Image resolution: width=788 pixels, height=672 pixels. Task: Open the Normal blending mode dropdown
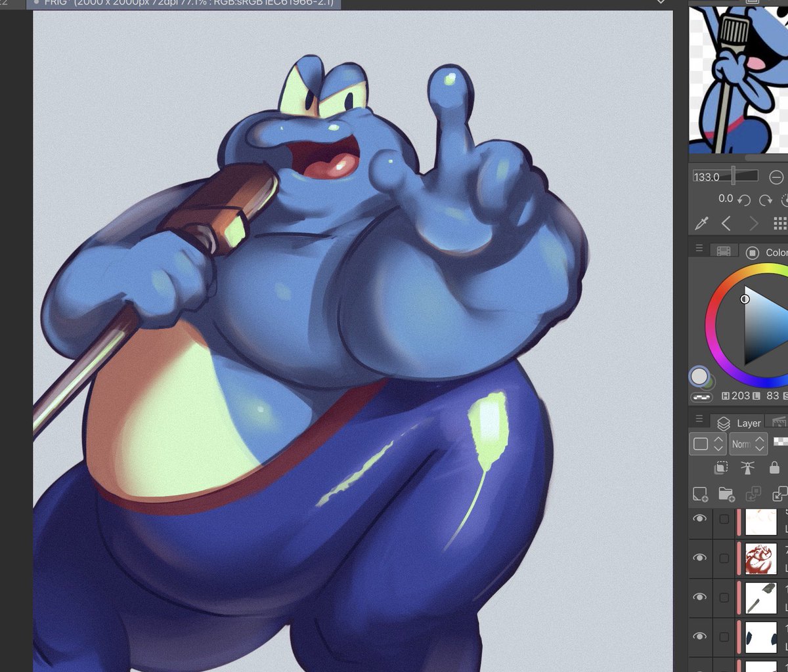pos(748,444)
